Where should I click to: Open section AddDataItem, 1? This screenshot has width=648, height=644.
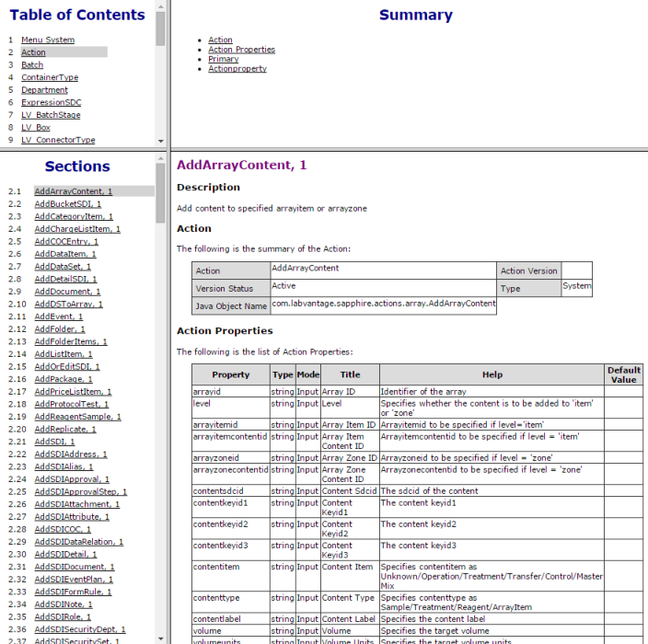coord(65,254)
